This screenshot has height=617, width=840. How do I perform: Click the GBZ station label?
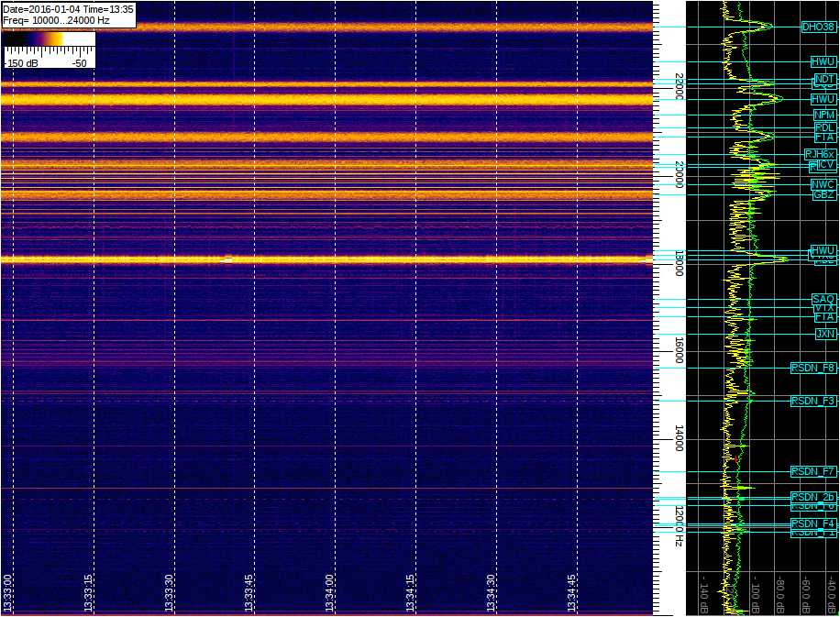tap(823, 194)
